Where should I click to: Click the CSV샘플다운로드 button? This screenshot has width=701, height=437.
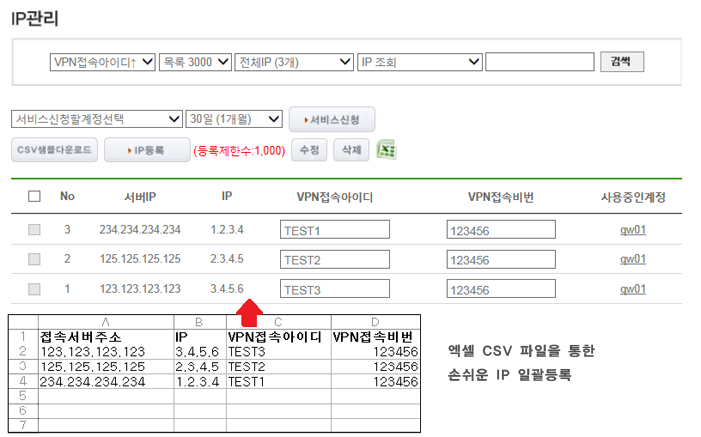point(54,150)
